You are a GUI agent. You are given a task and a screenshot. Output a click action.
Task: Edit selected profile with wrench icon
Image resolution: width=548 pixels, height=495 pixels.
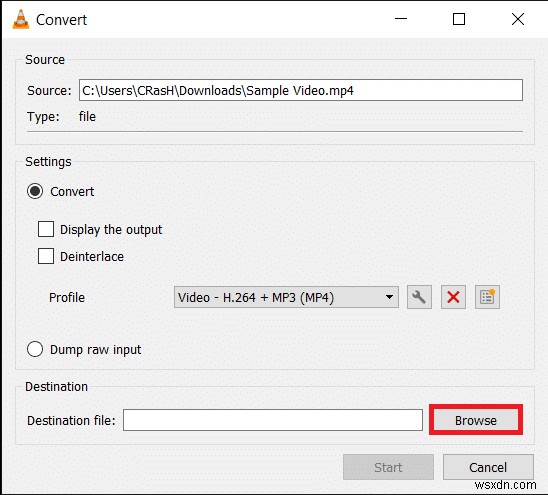[x=419, y=297]
